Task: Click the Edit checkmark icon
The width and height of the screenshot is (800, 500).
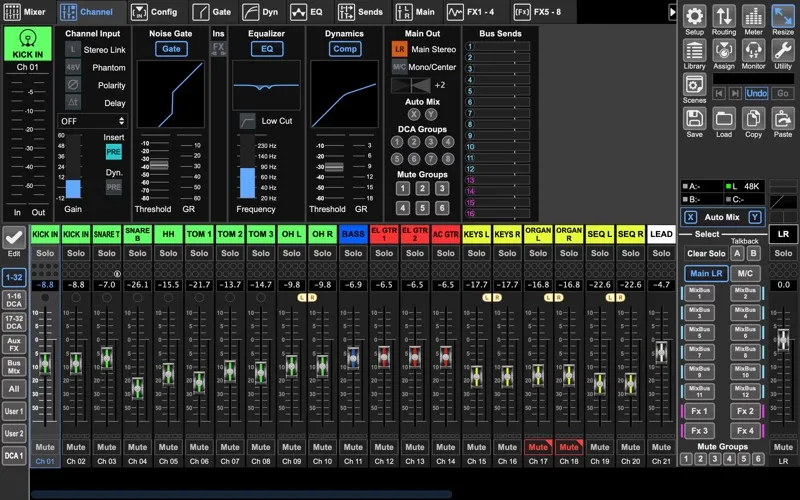Action: tap(14, 237)
